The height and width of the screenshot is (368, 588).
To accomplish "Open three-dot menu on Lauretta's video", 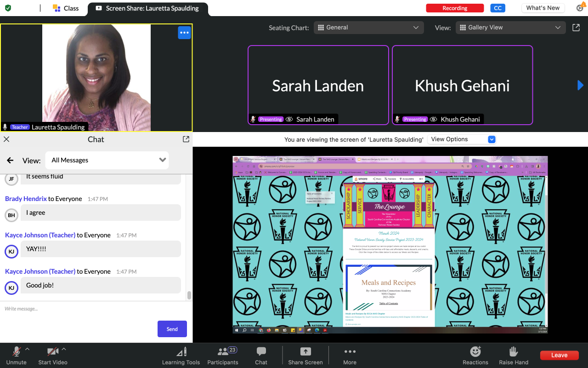I will coord(184,33).
